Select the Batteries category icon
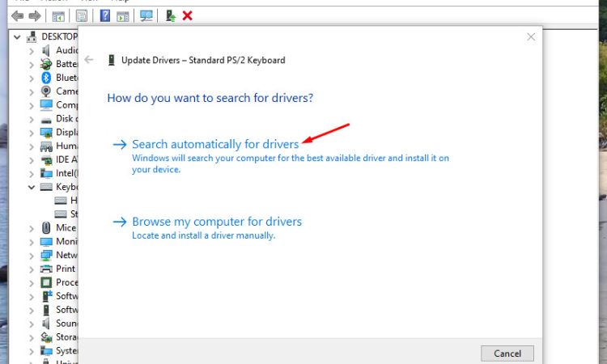Screen dimensions: 607x364 [46, 64]
